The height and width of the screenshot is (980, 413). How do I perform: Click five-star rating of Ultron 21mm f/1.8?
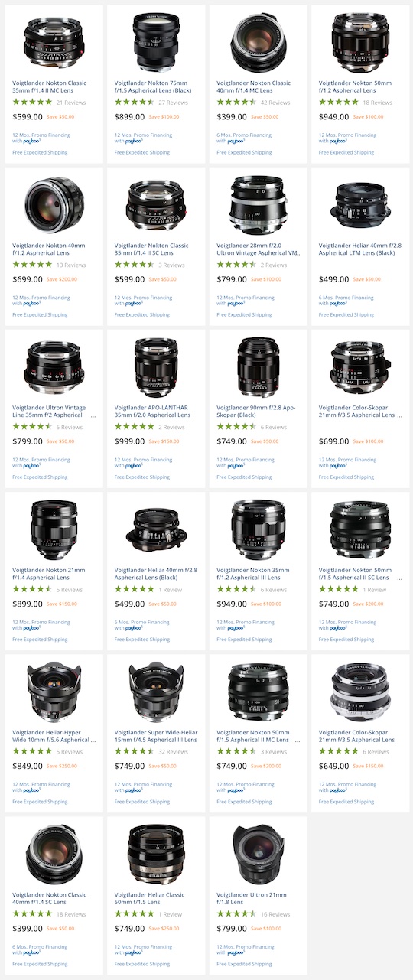pyautogui.click(x=236, y=914)
